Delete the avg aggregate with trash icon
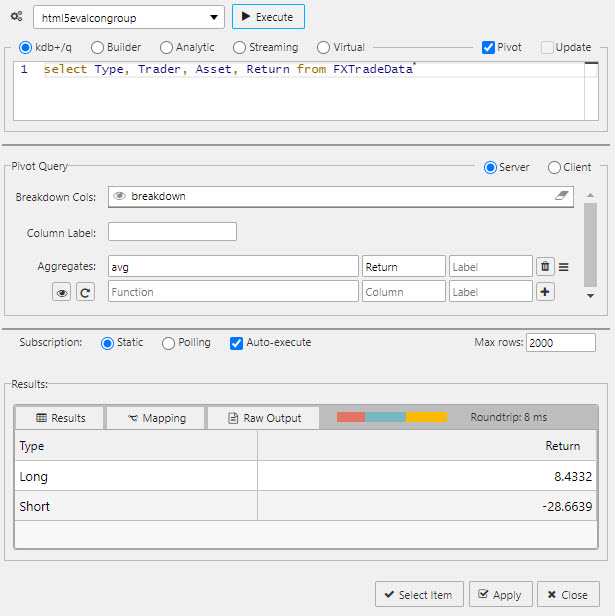Image resolution: width=615 pixels, height=616 pixels. (x=545, y=266)
